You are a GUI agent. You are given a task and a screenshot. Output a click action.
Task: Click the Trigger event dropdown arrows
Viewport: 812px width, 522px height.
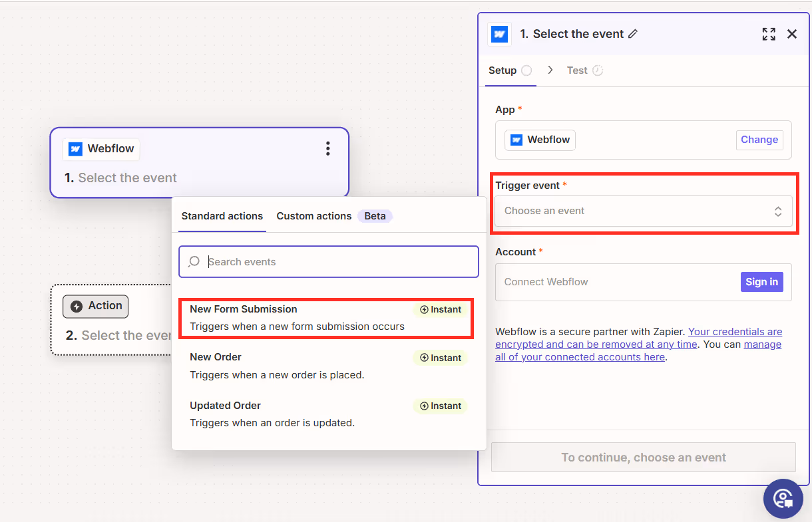click(x=778, y=211)
